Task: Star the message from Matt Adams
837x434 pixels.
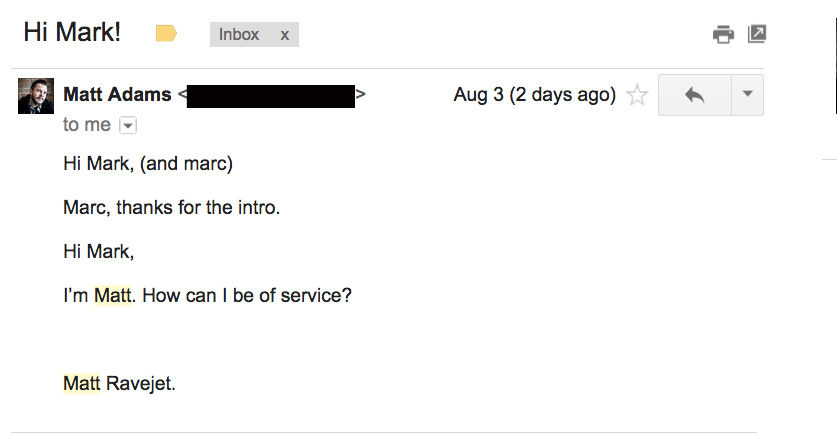Action: tap(637, 96)
